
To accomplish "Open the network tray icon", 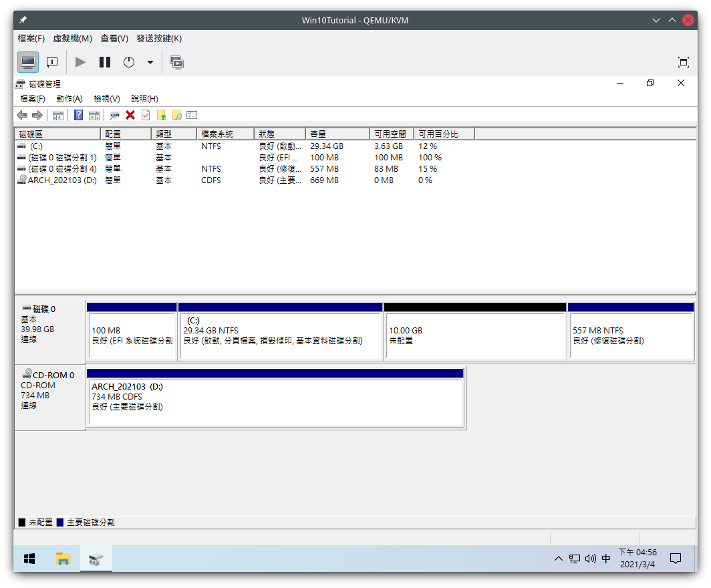I will [575, 559].
